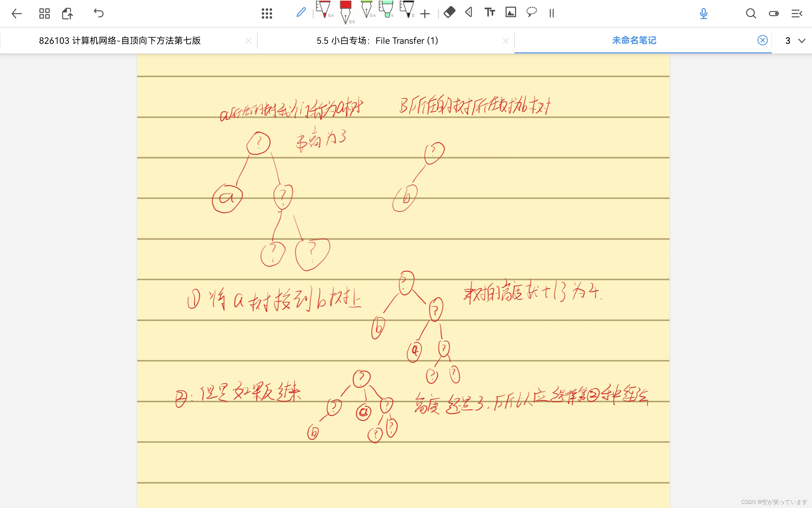Close the 826103 计算机网络 tab

click(x=248, y=41)
